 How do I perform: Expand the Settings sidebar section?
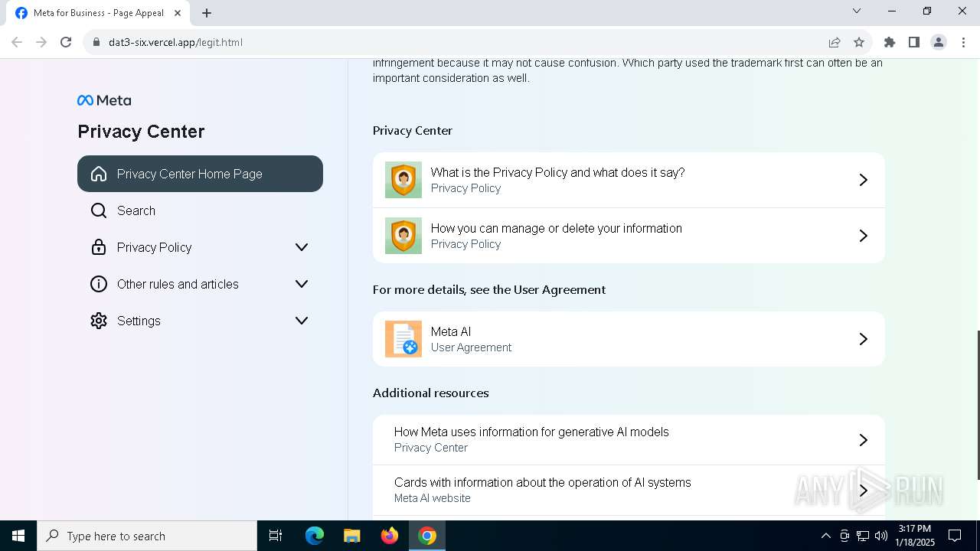(x=302, y=321)
